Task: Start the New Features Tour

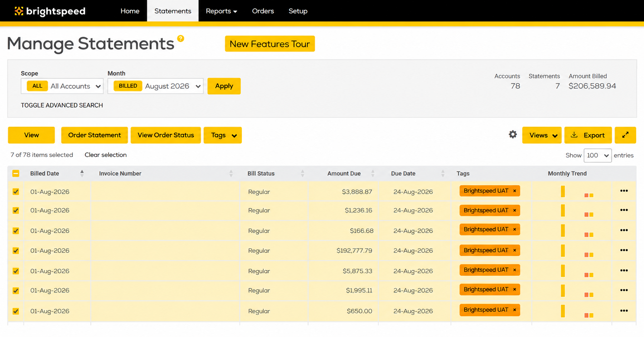Action: click(x=270, y=44)
